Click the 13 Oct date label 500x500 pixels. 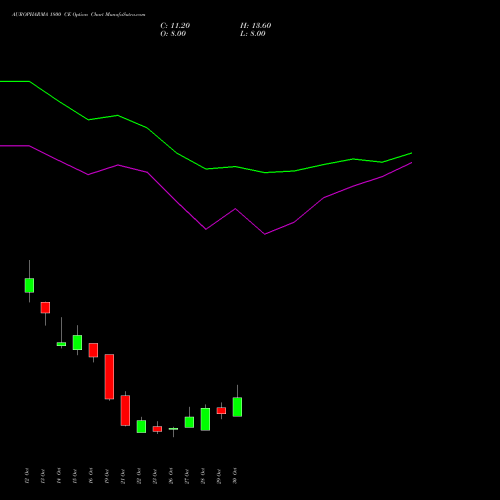[x=43, y=476]
